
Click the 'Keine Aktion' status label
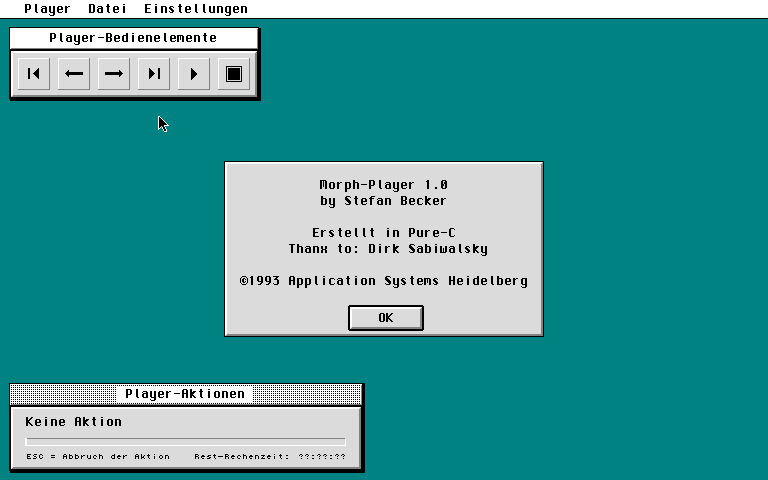point(73,422)
